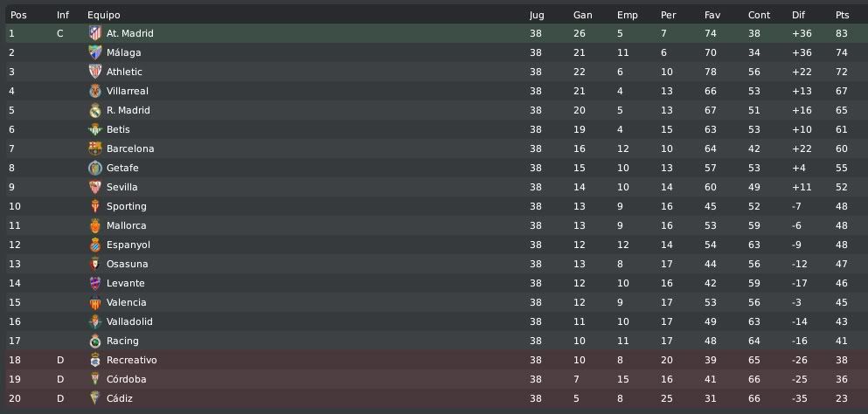Click the Pos column header

point(18,15)
